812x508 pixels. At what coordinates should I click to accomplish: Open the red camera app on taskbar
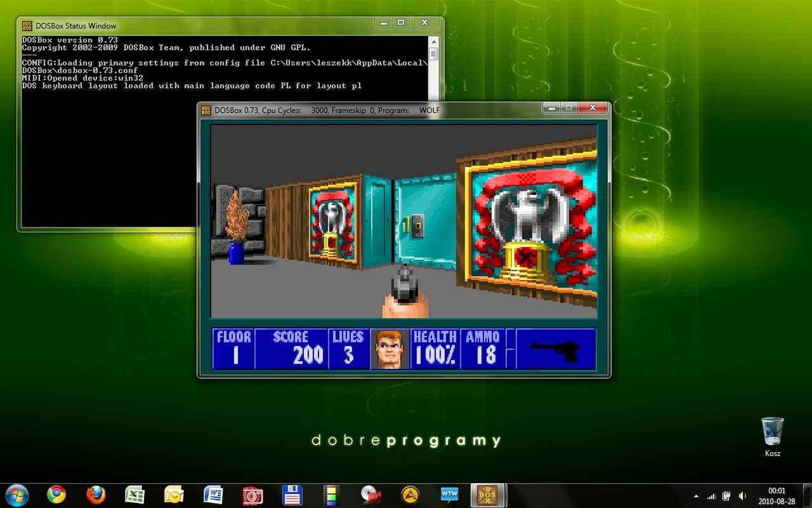click(252, 495)
